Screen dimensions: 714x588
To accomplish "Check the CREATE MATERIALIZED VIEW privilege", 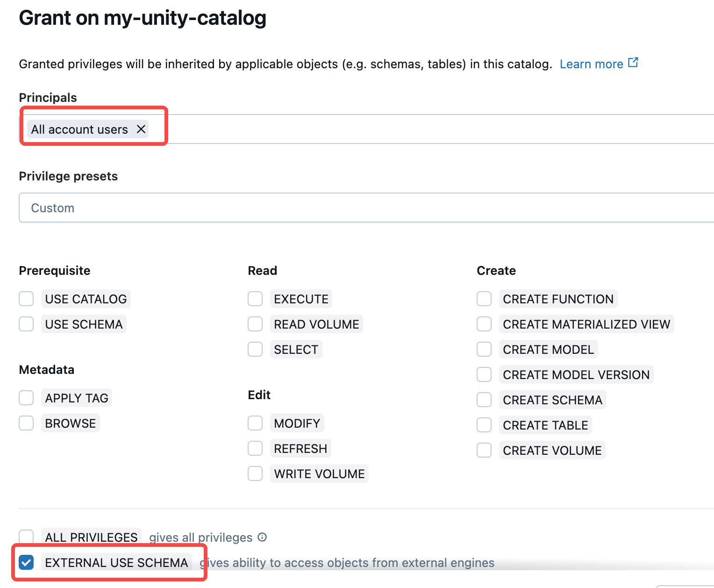I will [484, 323].
